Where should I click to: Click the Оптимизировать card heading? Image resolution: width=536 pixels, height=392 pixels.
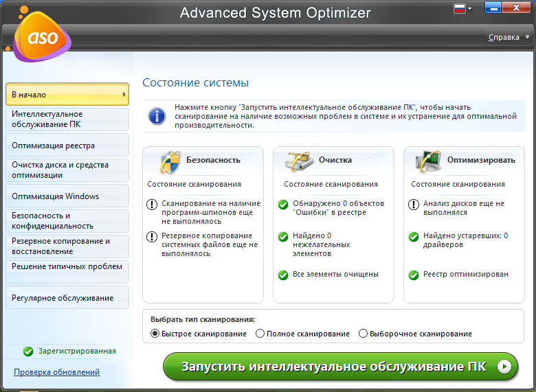(x=481, y=160)
